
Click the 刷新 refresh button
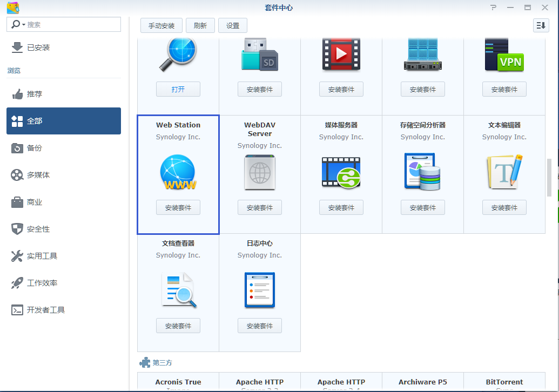point(200,26)
